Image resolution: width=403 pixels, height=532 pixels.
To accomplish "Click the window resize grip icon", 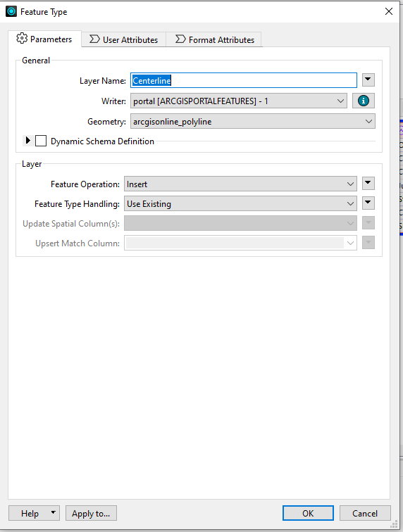I will 394,524.
